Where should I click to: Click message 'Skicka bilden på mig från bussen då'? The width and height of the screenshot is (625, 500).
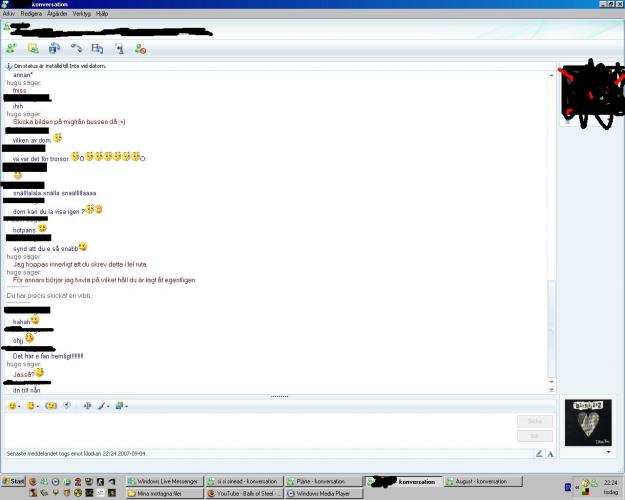click(x=69, y=122)
